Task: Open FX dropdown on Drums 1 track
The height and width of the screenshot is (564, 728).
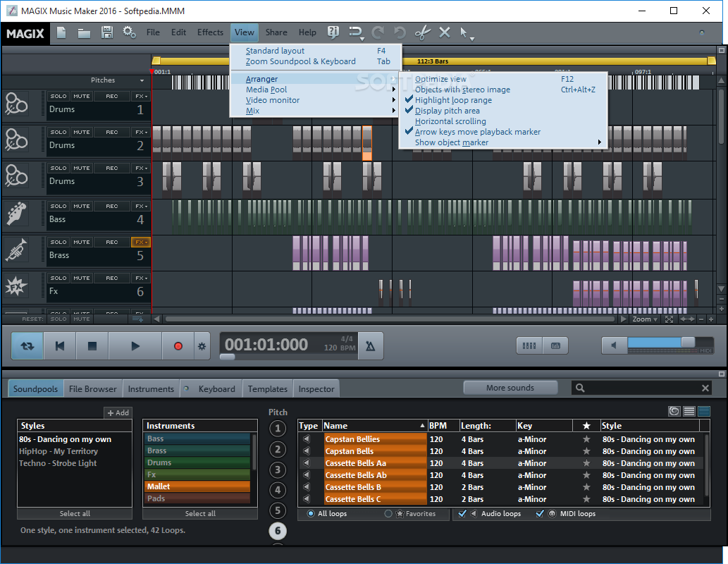Action: [x=141, y=96]
